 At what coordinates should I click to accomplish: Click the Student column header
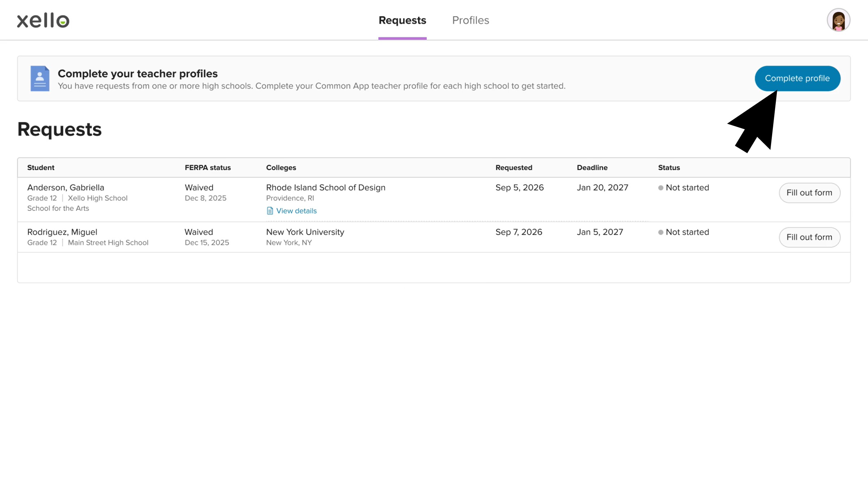point(41,167)
